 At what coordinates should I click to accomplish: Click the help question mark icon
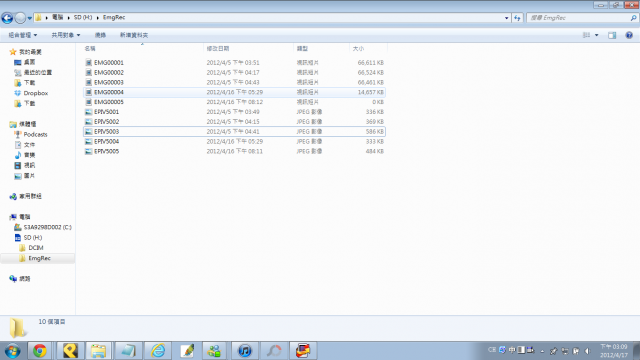[x=629, y=35]
